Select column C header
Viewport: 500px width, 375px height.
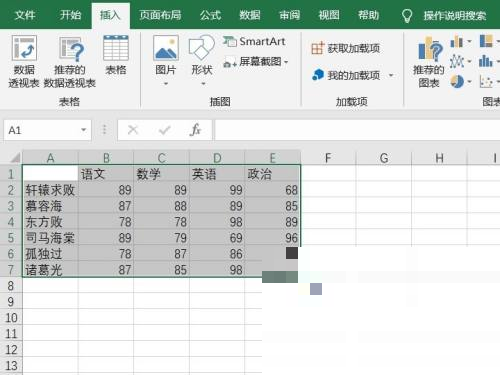tap(162, 158)
